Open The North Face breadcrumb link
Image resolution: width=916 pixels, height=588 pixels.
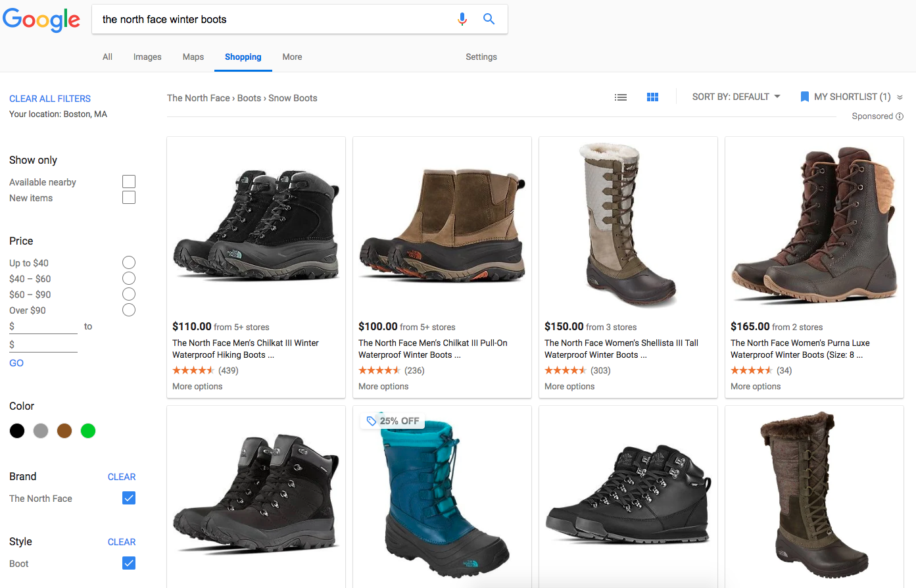point(199,98)
